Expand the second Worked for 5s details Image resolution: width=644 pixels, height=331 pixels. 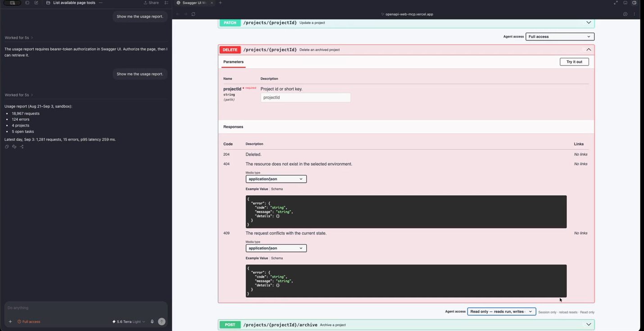[18, 95]
